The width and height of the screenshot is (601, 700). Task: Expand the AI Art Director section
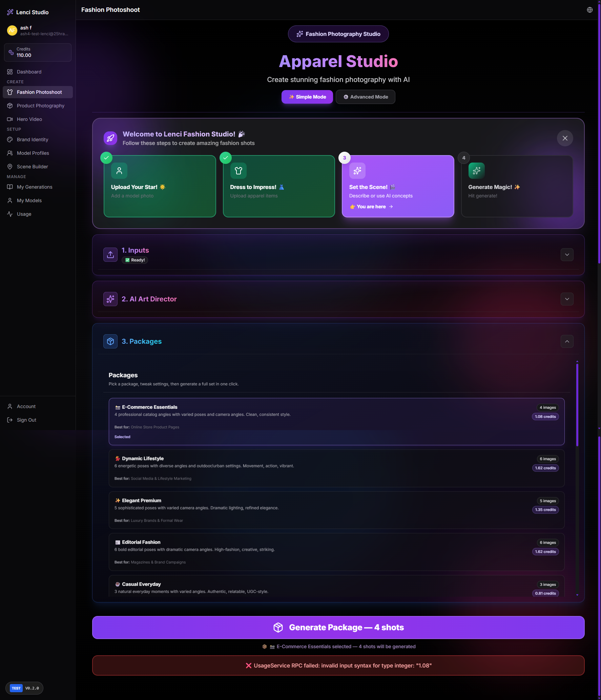567,299
